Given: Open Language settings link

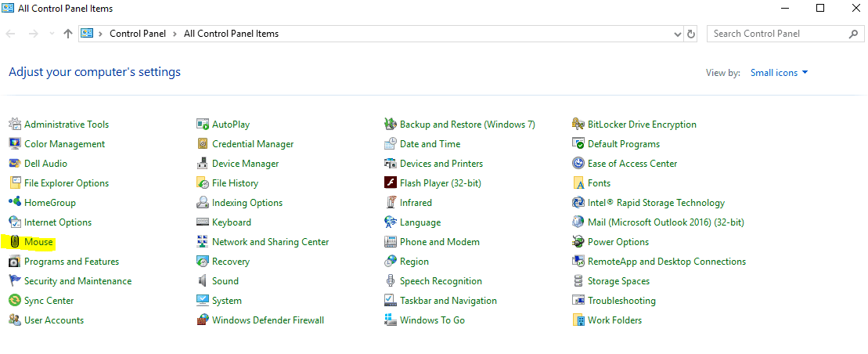Looking at the screenshot, I should click(x=420, y=222).
